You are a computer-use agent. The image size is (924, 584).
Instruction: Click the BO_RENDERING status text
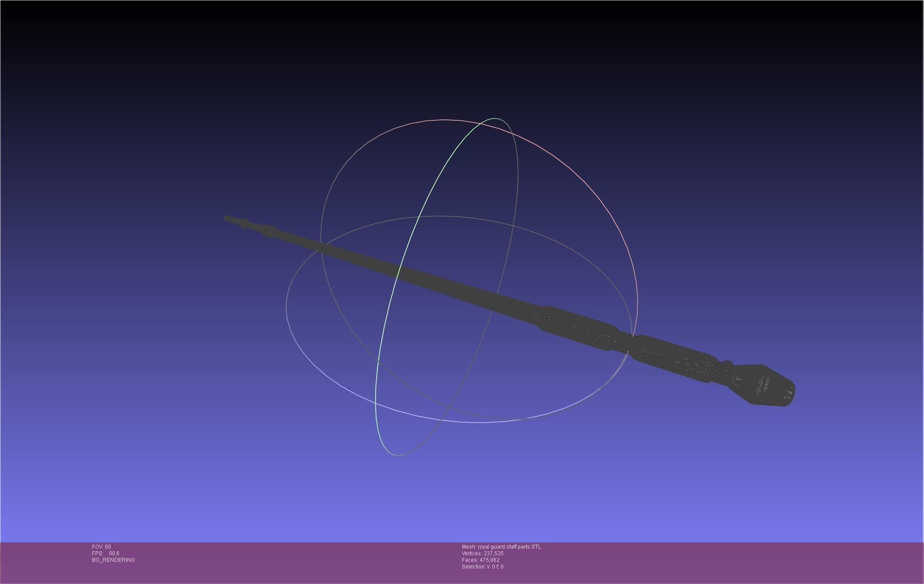click(113, 560)
